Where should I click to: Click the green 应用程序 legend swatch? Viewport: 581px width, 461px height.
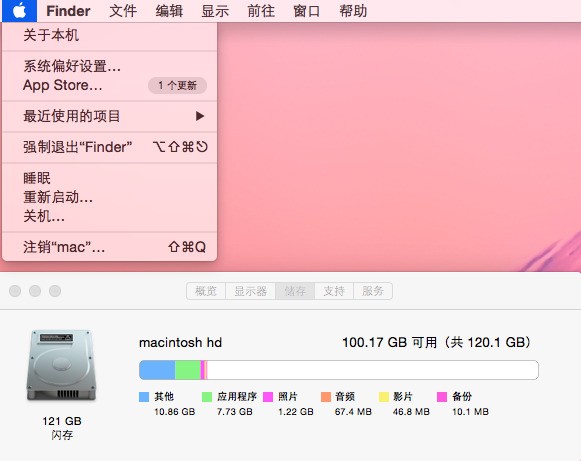tap(207, 397)
